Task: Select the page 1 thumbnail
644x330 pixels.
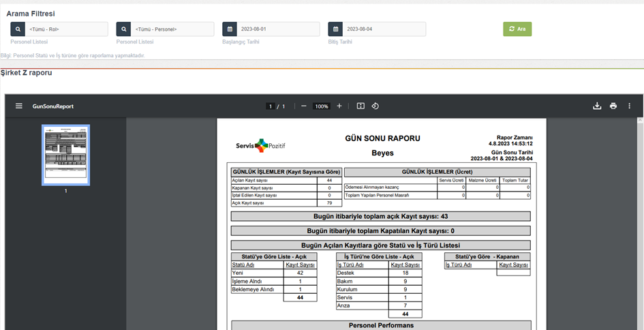Action: click(x=66, y=155)
